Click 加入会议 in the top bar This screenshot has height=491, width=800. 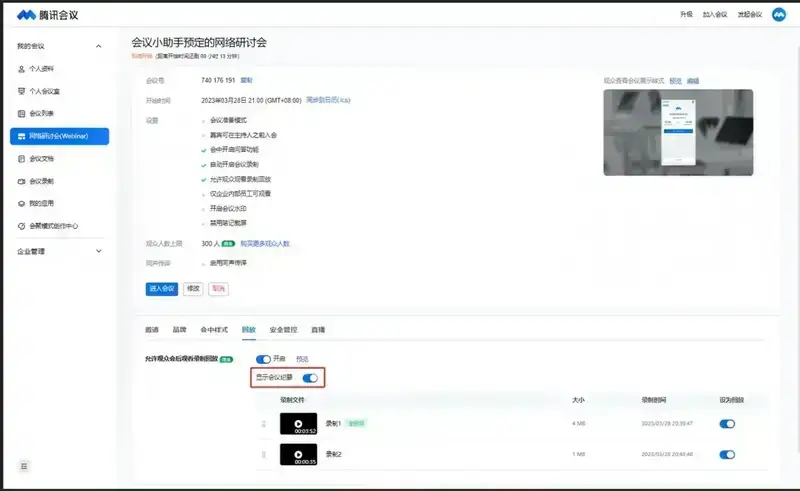(715, 15)
